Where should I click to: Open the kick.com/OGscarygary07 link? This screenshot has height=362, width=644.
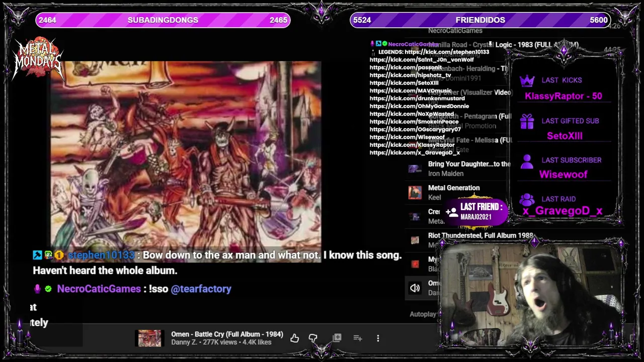click(415, 129)
